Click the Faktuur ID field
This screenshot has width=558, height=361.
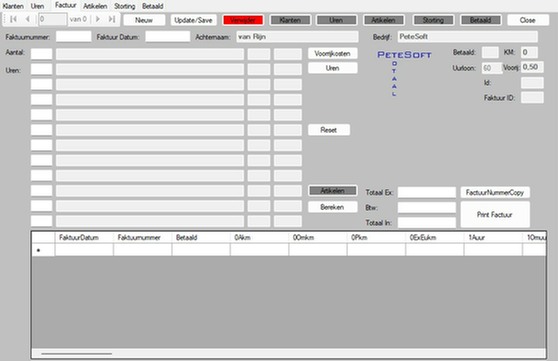click(532, 98)
